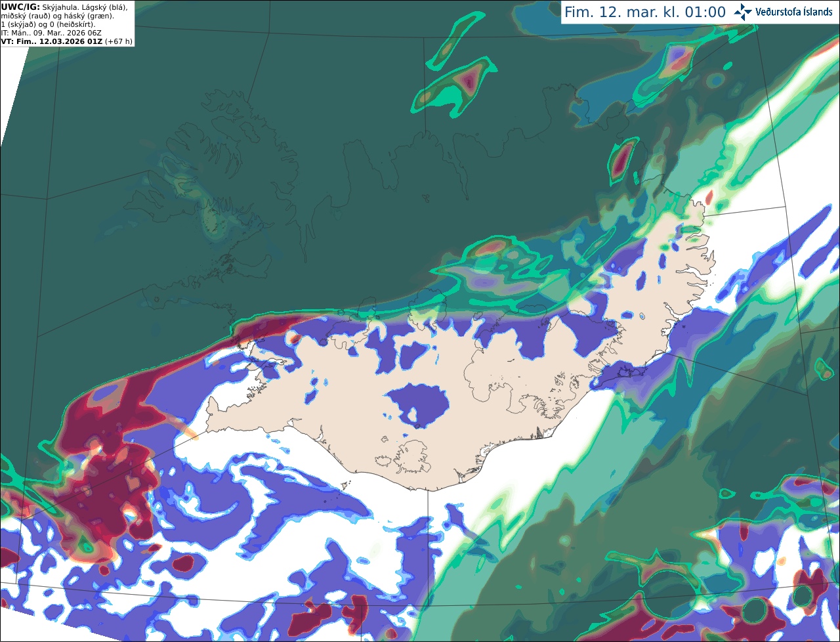Click the Veðurstofa Íslands logo icon
This screenshot has height=642, width=840.
click(x=743, y=12)
